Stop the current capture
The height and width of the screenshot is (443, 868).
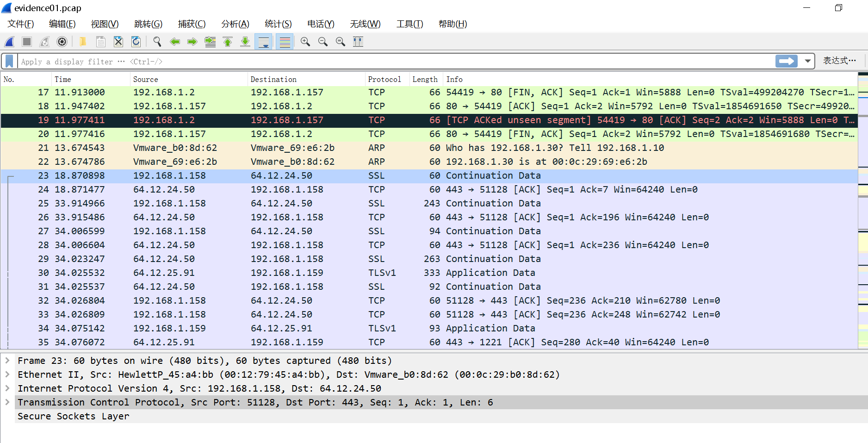[27, 42]
